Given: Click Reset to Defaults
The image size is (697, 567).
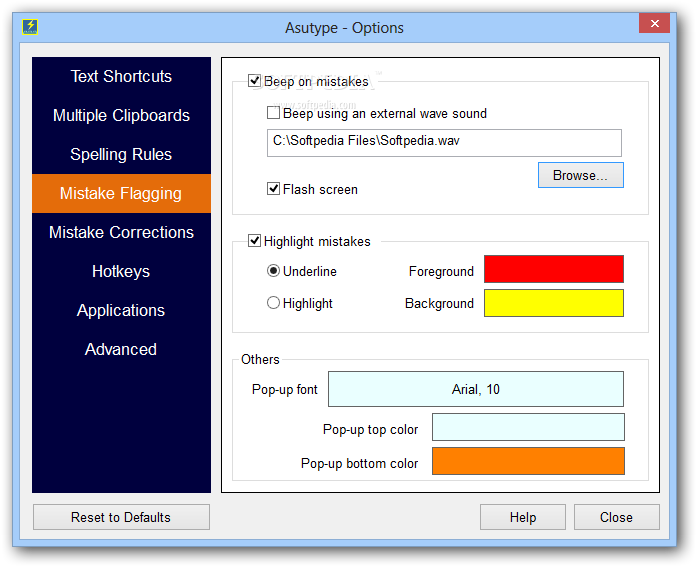Looking at the screenshot, I should tap(121, 517).
